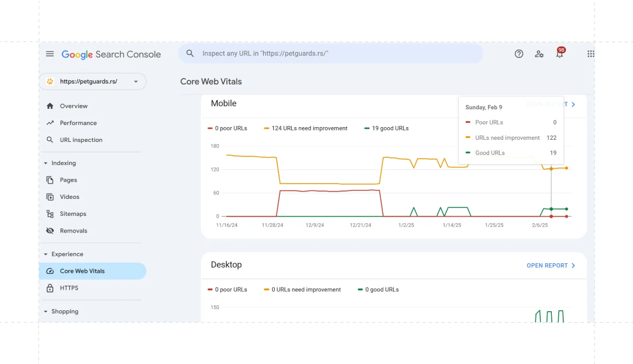The width and height of the screenshot is (633, 364).
Task: Click the Removals crossed-eye icon
Action: click(x=50, y=231)
